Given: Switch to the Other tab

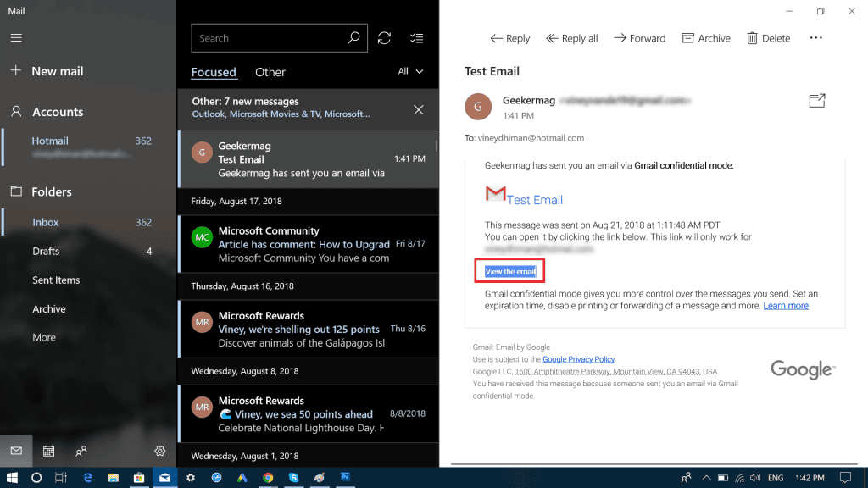Looking at the screenshot, I should [x=270, y=72].
